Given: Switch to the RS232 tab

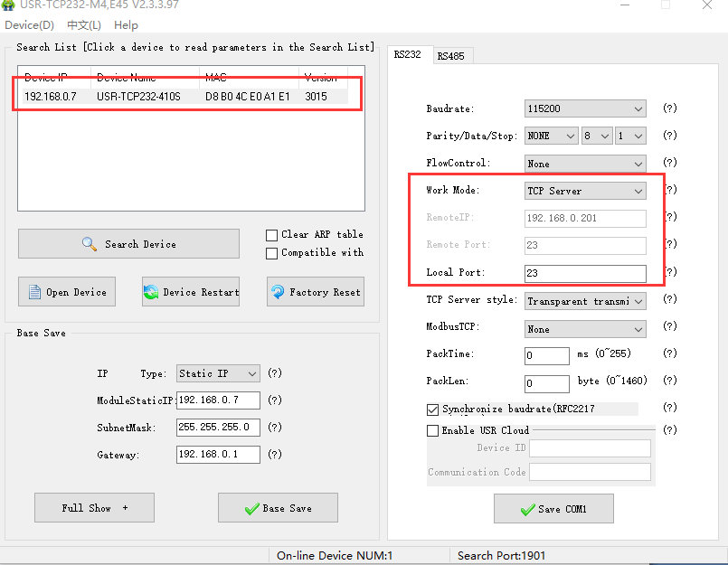Looking at the screenshot, I should click(x=408, y=54).
